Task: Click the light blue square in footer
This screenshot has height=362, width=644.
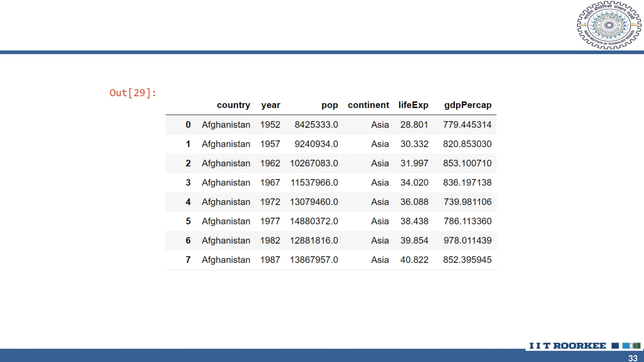Action: 626,346
